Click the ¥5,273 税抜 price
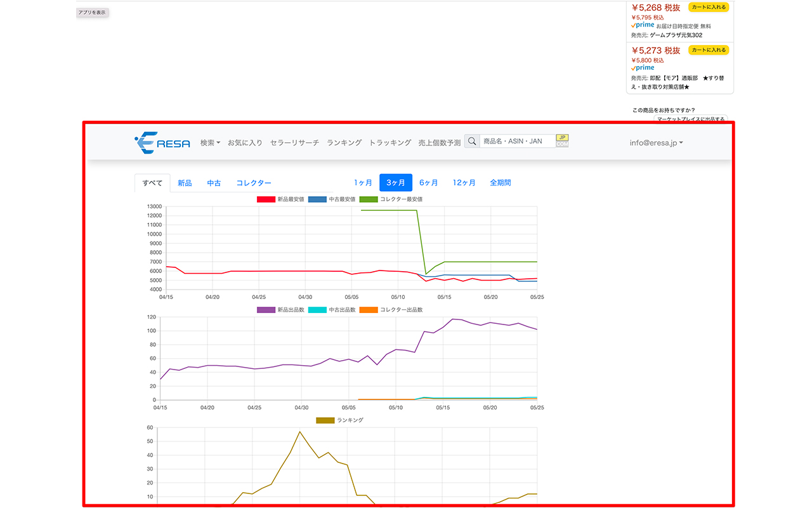Image resolution: width=812 pixels, height=508 pixels. pos(656,50)
